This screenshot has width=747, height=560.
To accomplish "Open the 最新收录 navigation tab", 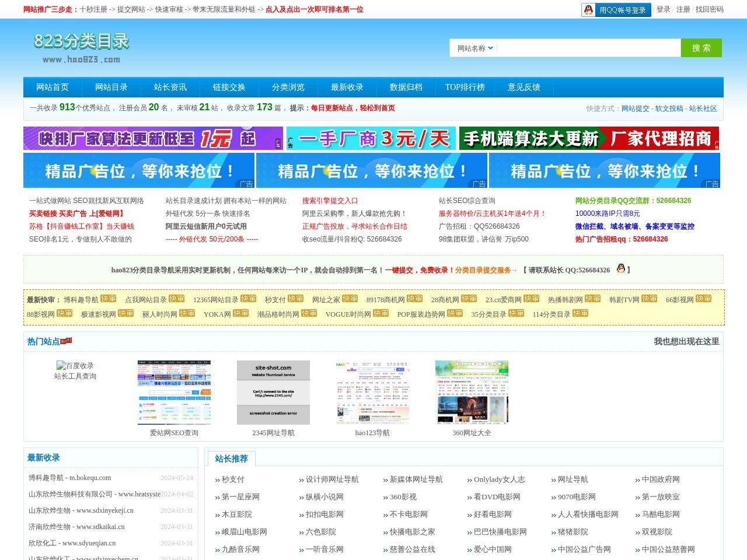I will [347, 87].
